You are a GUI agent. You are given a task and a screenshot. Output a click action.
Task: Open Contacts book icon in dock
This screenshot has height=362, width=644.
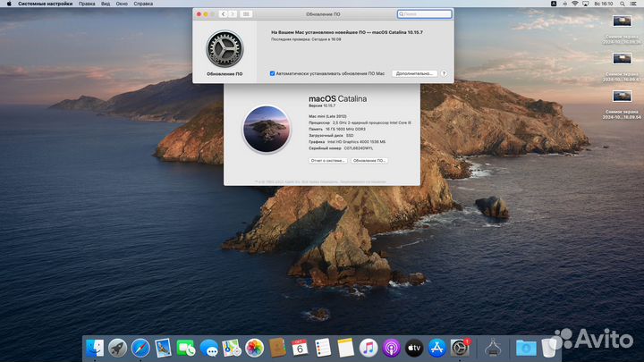point(277,349)
